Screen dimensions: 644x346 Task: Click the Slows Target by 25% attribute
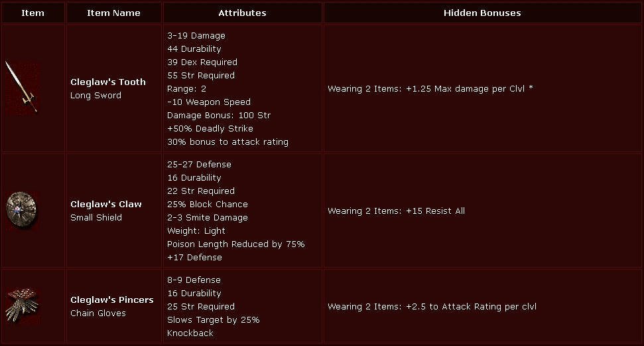213,319
